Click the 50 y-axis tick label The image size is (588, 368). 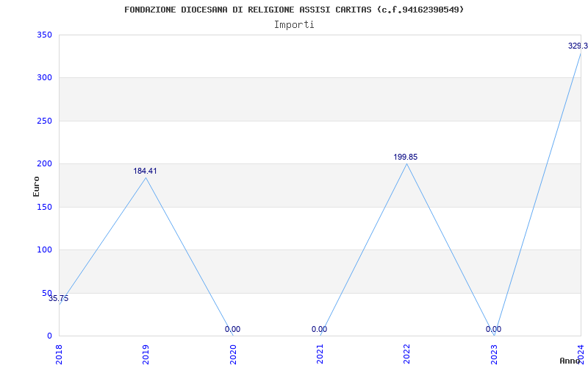coord(47,293)
